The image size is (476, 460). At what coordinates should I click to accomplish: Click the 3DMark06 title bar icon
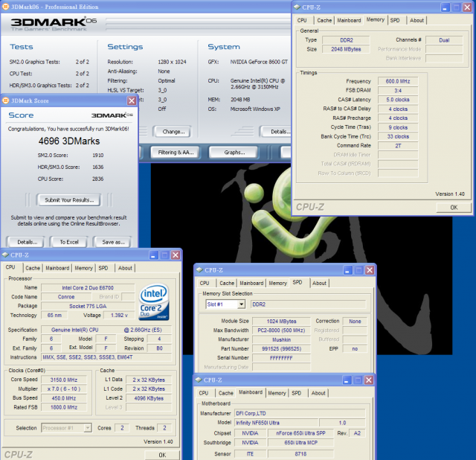[x=6, y=7]
